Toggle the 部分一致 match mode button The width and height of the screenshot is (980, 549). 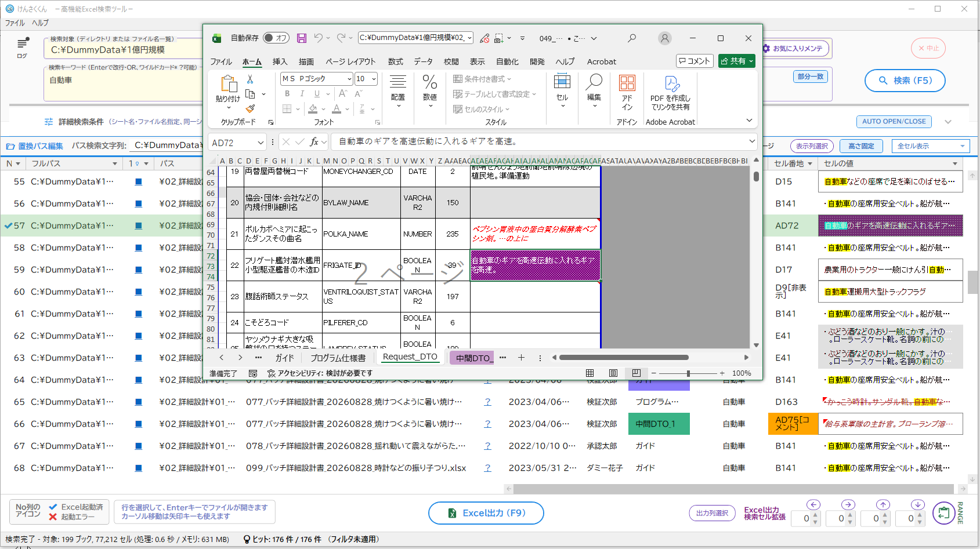click(x=811, y=77)
